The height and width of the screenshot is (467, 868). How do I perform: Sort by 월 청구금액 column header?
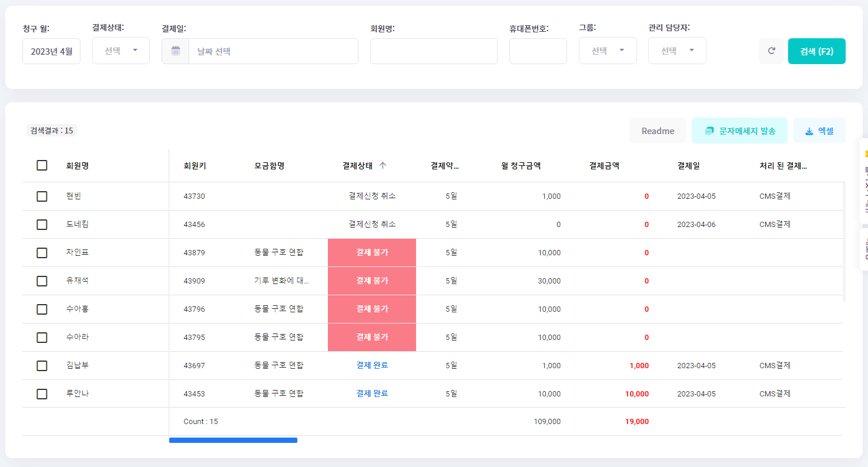pos(521,166)
